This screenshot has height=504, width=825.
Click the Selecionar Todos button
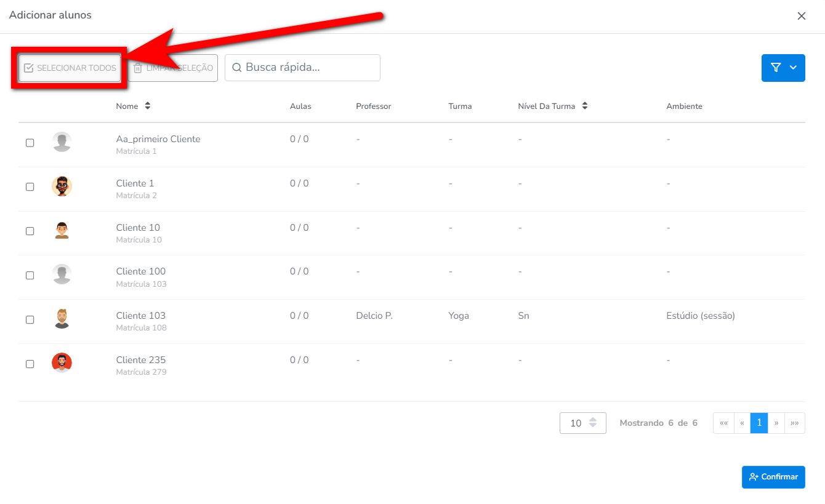tap(70, 68)
